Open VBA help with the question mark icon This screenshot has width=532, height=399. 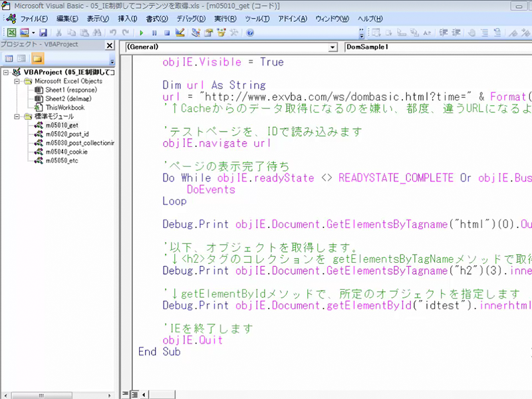pyautogui.click(x=249, y=32)
